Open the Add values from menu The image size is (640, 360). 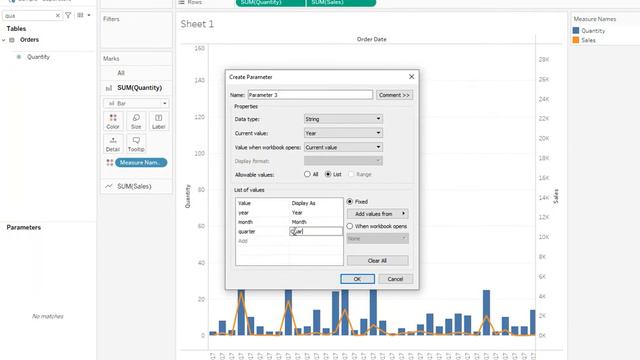point(377,213)
